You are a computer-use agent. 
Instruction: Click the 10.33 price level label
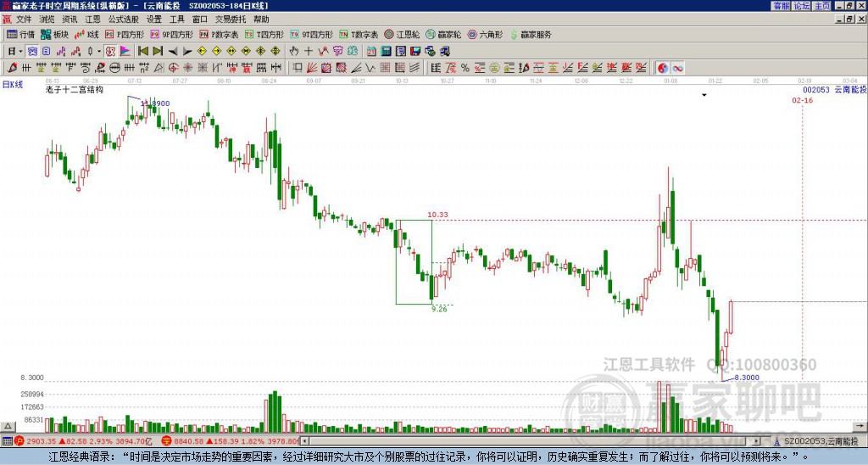pyautogui.click(x=438, y=215)
